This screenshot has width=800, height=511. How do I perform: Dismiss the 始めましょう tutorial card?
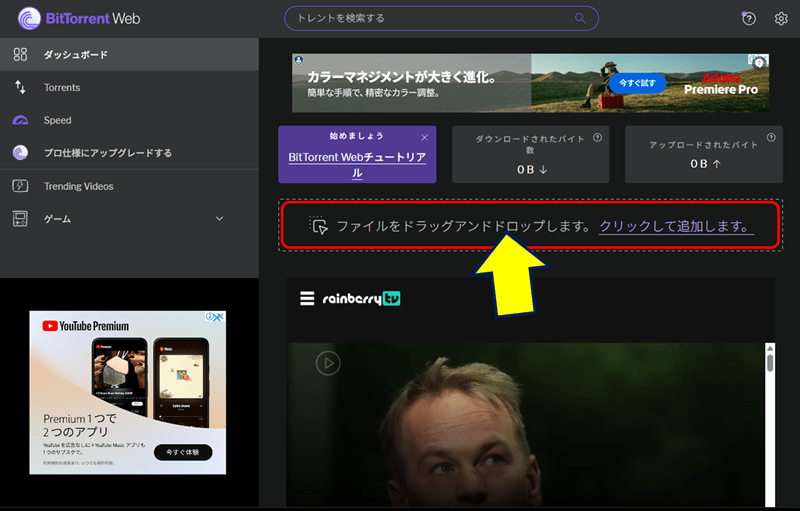click(424, 138)
